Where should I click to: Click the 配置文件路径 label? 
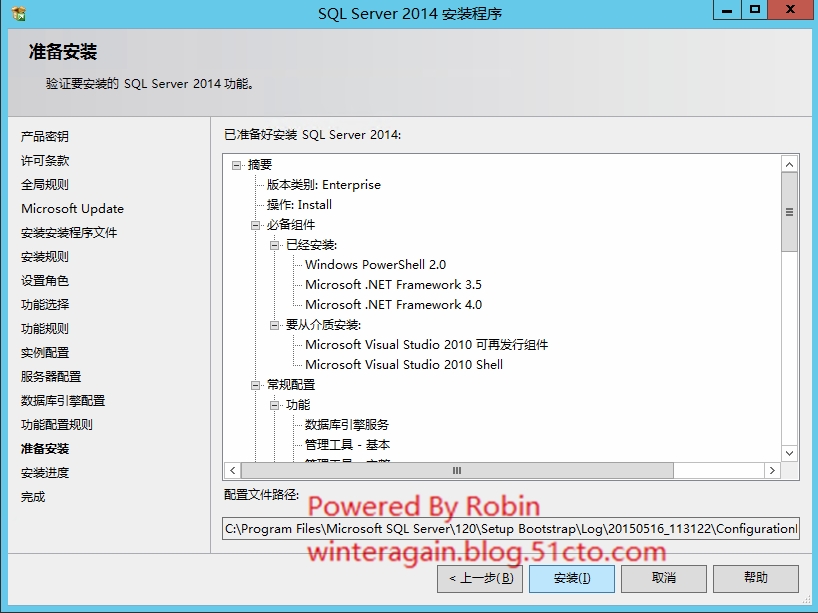[261, 495]
